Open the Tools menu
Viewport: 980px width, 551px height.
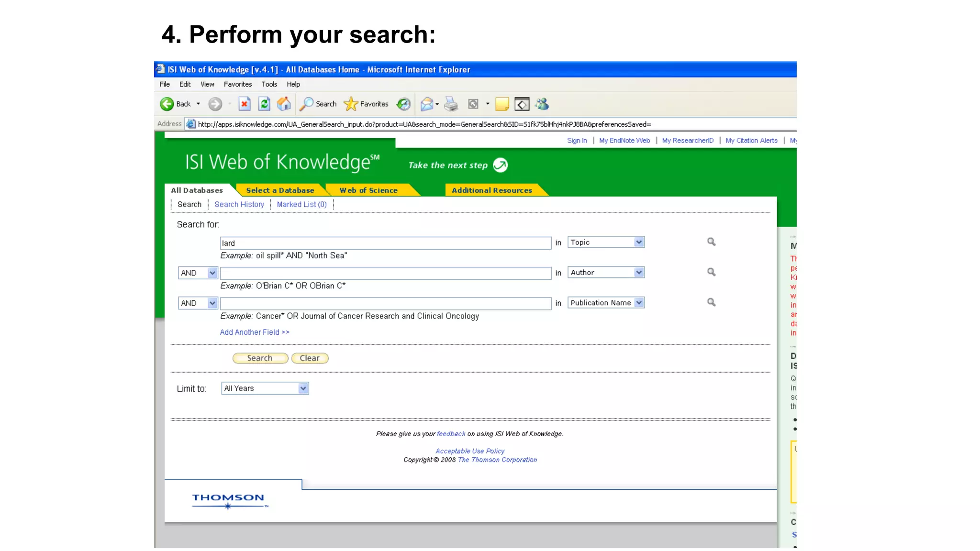269,84
